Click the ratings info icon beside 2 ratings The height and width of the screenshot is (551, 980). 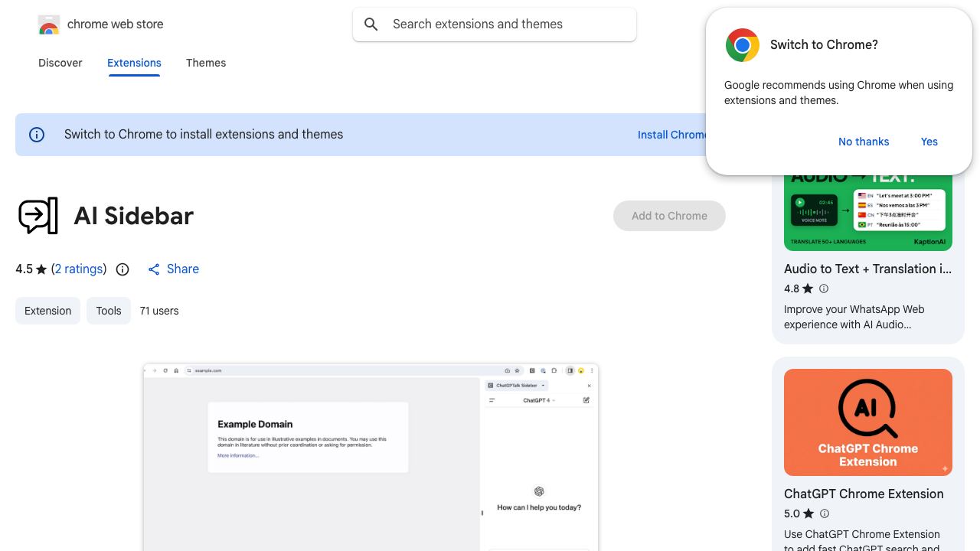pyautogui.click(x=122, y=269)
